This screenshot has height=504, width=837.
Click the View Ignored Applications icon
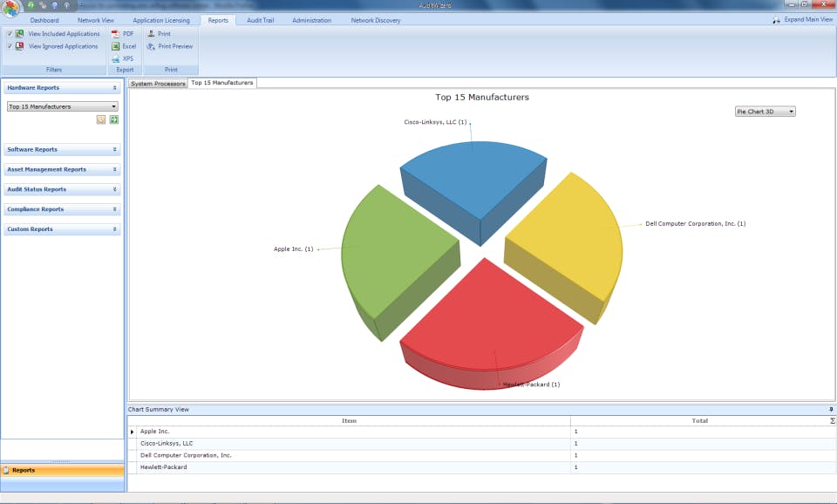point(20,46)
